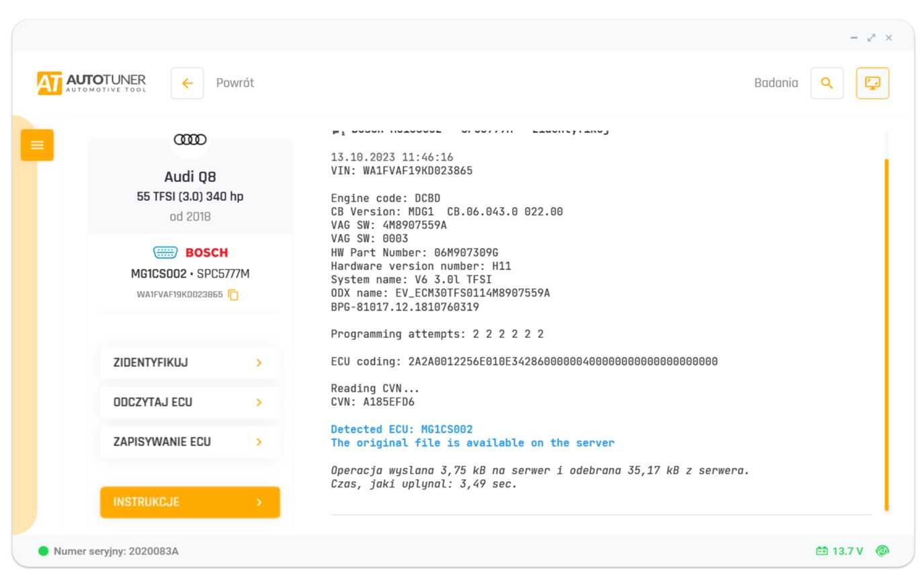
Task: Click the Czas, jaki uplynal: 3,49 sec. line
Action: (424, 485)
